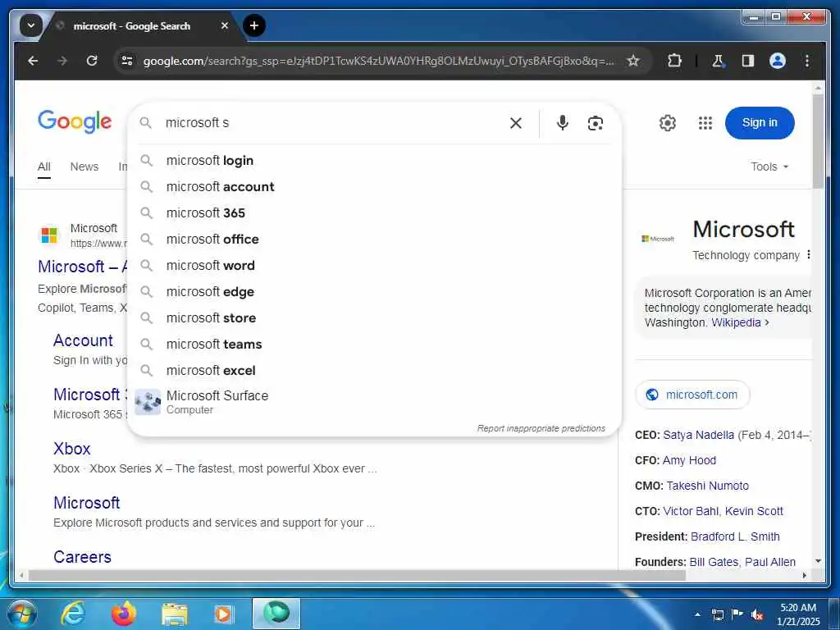The height and width of the screenshot is (630, 840).
Task: Open the microsoft.com website chip
Action: point(692,395)
